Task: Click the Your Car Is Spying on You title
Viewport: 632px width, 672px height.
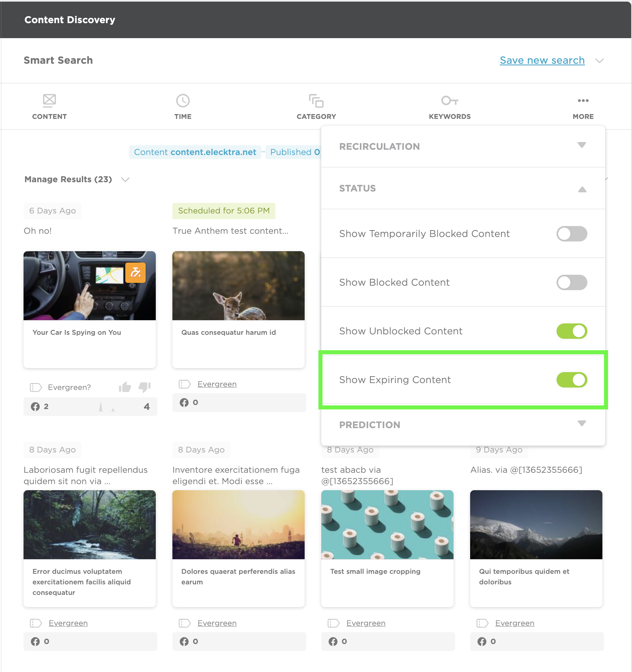Action: pos(77,332)
